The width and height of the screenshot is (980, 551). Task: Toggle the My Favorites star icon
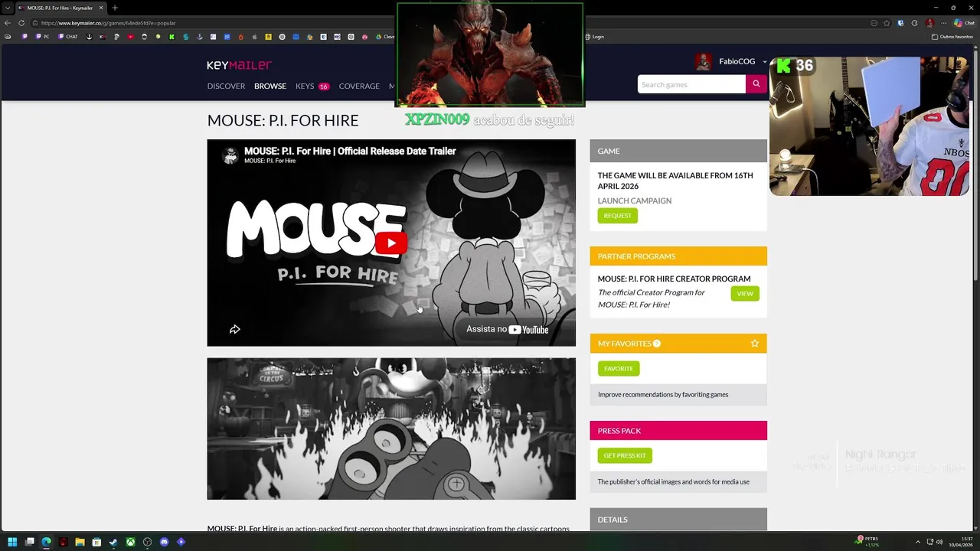coord(755,344)
